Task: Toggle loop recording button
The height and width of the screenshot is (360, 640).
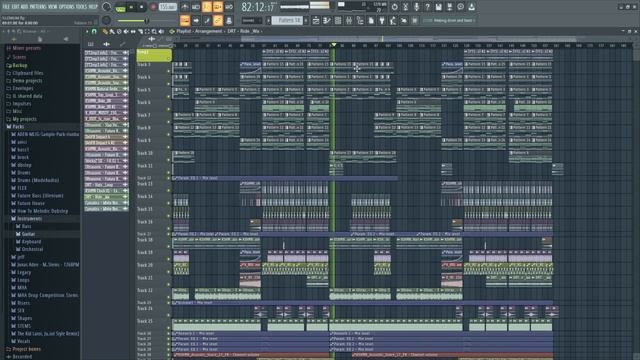Action: click(229, 7)
